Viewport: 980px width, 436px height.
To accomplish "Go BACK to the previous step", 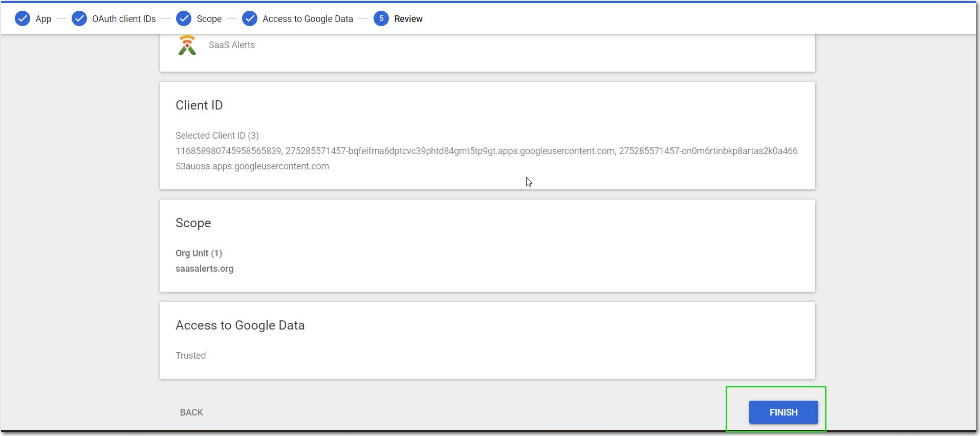I will coord(191,412).
